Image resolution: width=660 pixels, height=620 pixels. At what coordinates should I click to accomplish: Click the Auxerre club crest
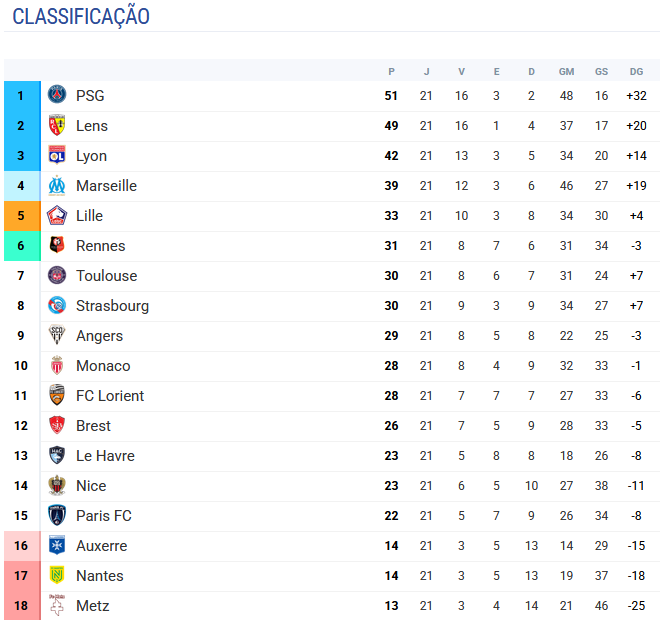point(57,546)
